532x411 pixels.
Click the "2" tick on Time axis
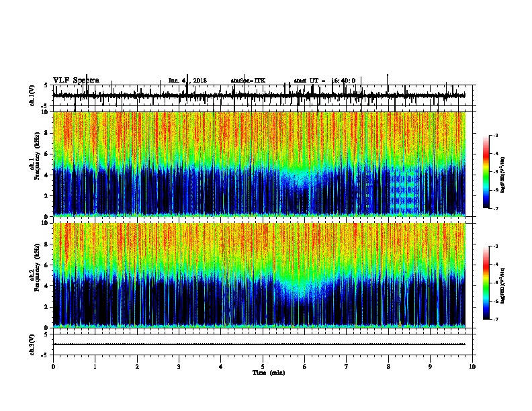[x=137, y=367]
